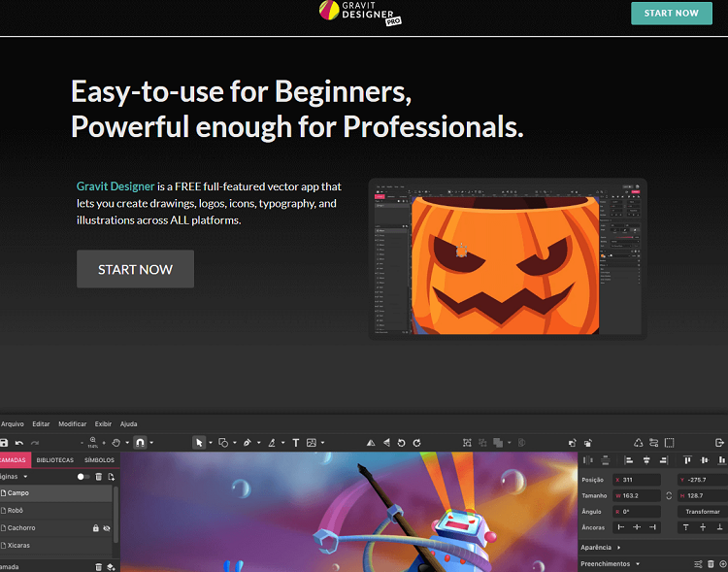Click the export icon at toolbar end
Image resolution: width=728 pixels, height=572 pixels.
click(719, 443)
